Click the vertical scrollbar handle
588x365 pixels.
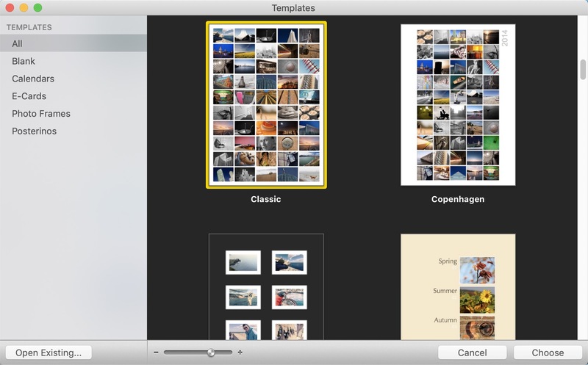coord(583,69)
